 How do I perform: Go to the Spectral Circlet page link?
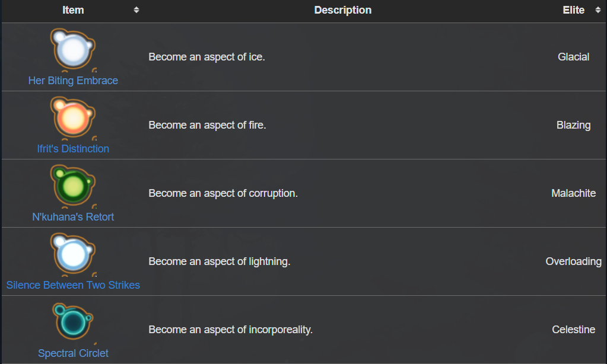pyautogui.click(x=73, y=353)
